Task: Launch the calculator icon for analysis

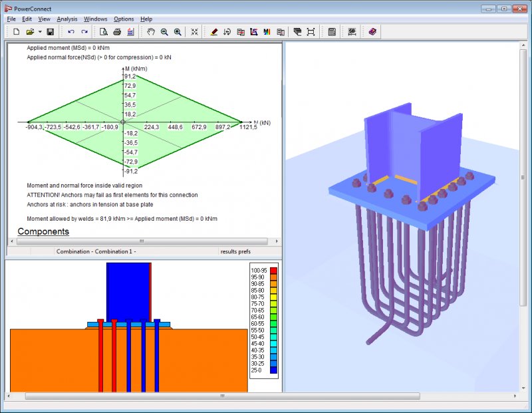Action: [x=332, y=32]
